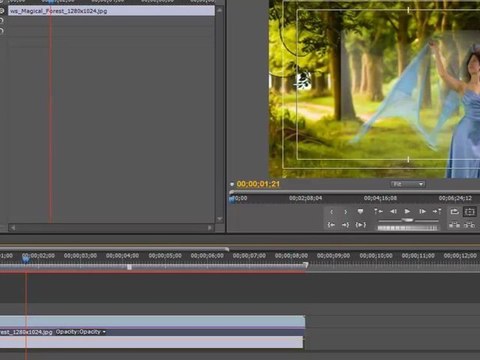Go to Out point button
Screen dimensions: 480x360
345,225
